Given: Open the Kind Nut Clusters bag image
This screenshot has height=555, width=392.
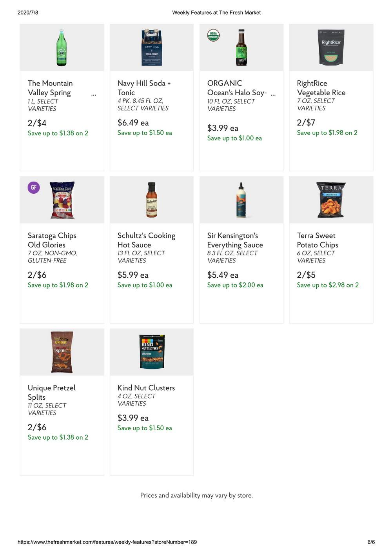Looking at the screenshot, I should coord(152,352).
